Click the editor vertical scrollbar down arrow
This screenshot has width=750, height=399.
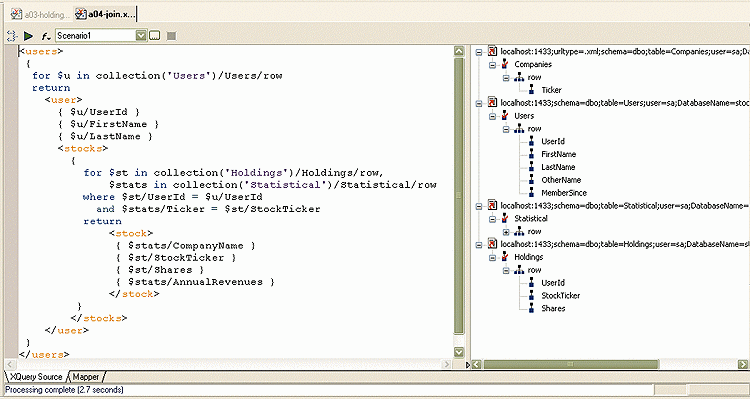tap(459, 353)
